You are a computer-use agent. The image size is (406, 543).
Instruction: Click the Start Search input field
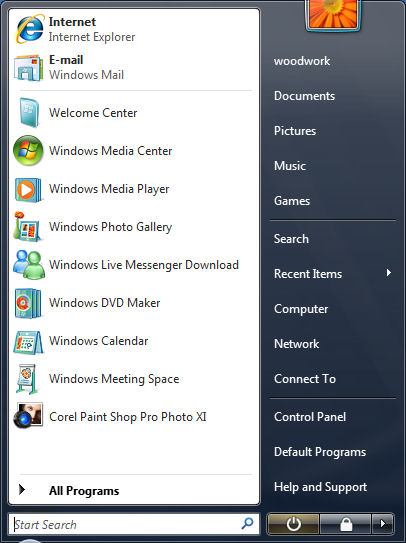click(134, 524)
